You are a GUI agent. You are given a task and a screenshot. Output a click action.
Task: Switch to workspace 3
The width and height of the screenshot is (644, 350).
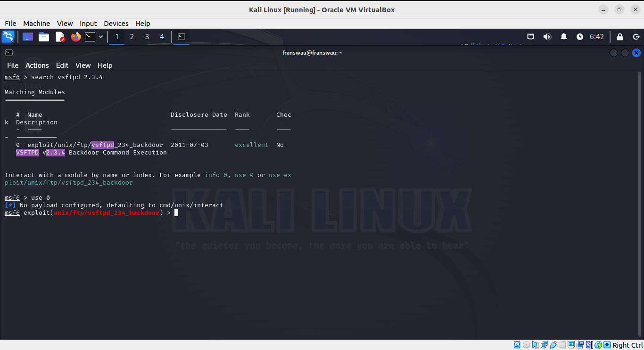pyautogui.click(x=147, y=37)
